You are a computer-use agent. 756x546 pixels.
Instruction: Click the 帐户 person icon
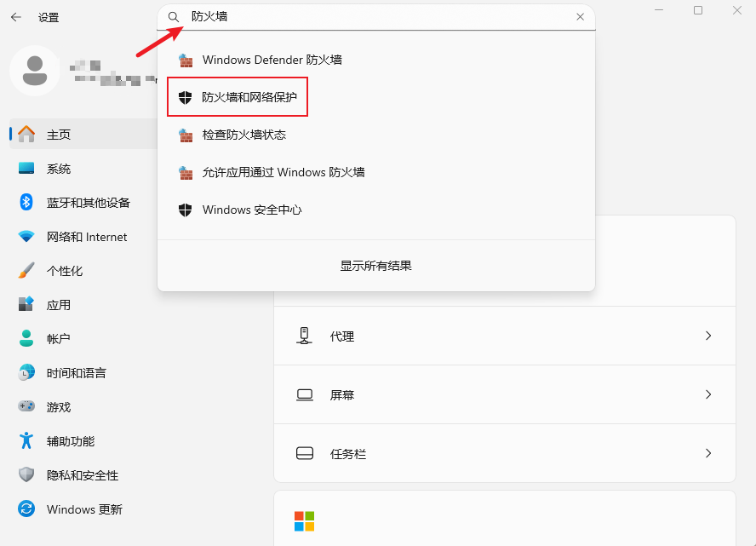pos(26,338)
